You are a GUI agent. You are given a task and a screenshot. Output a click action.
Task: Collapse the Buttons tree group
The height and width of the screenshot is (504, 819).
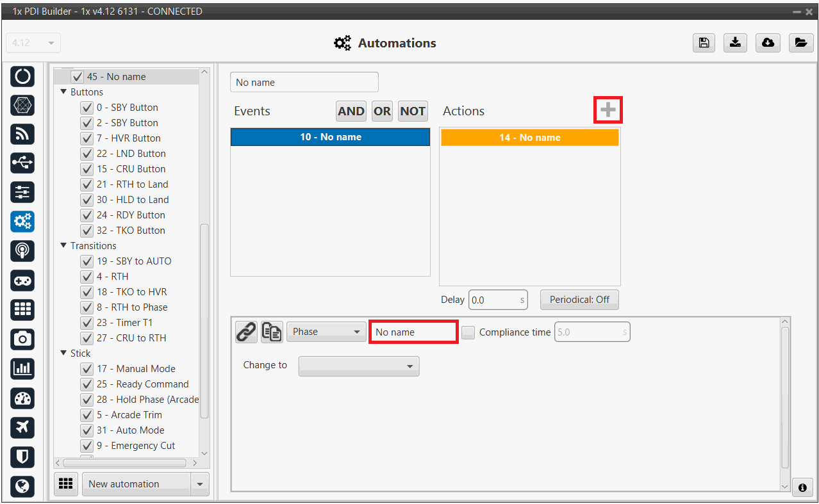pos(64,92)
